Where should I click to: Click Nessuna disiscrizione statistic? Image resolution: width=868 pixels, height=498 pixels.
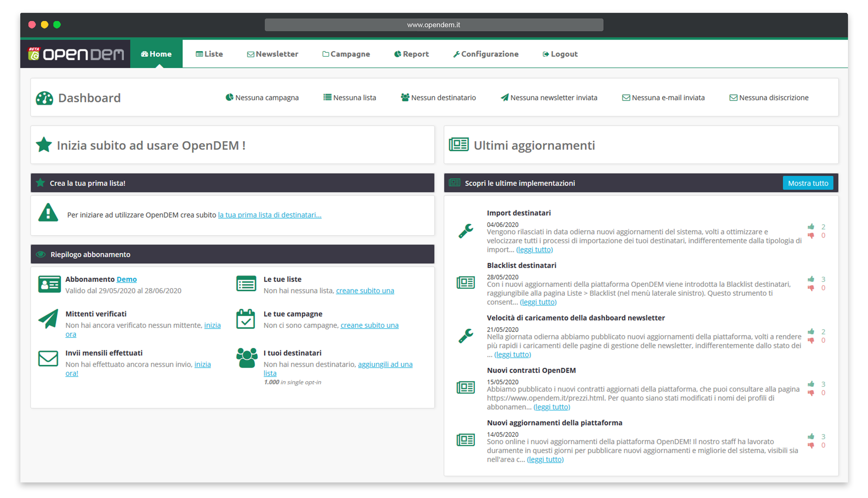tap(769, 97)
